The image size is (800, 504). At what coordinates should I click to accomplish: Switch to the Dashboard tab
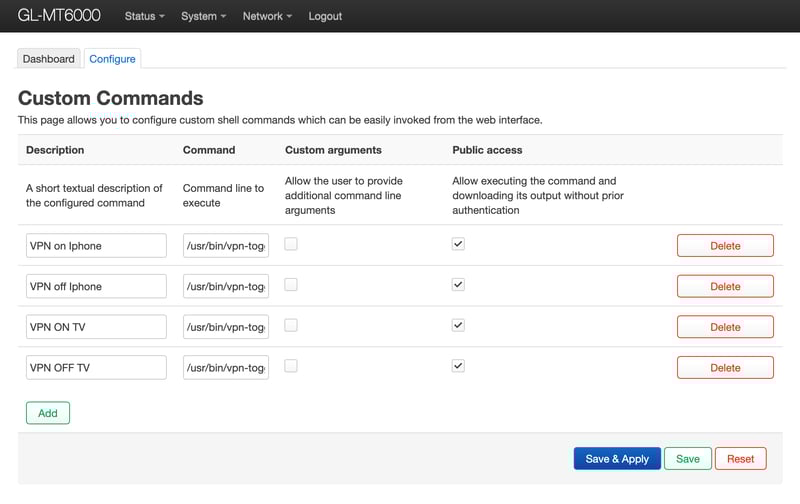(x=49, y=59)
